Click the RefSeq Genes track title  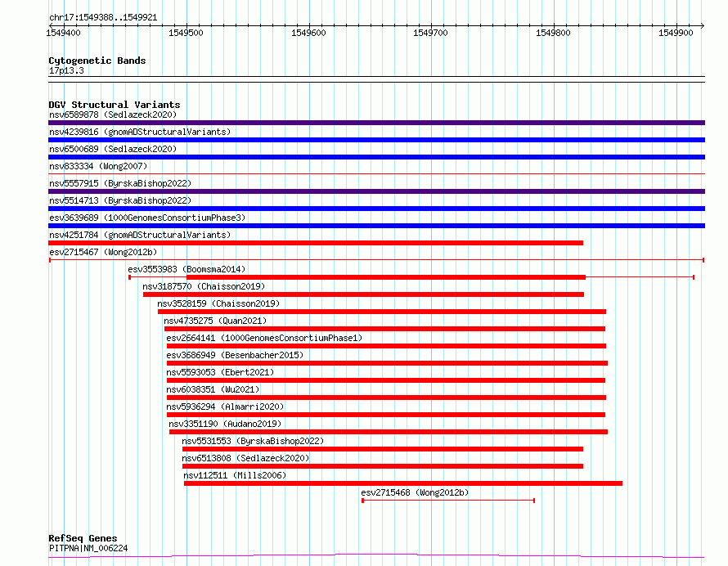click(x=83, y=539)
